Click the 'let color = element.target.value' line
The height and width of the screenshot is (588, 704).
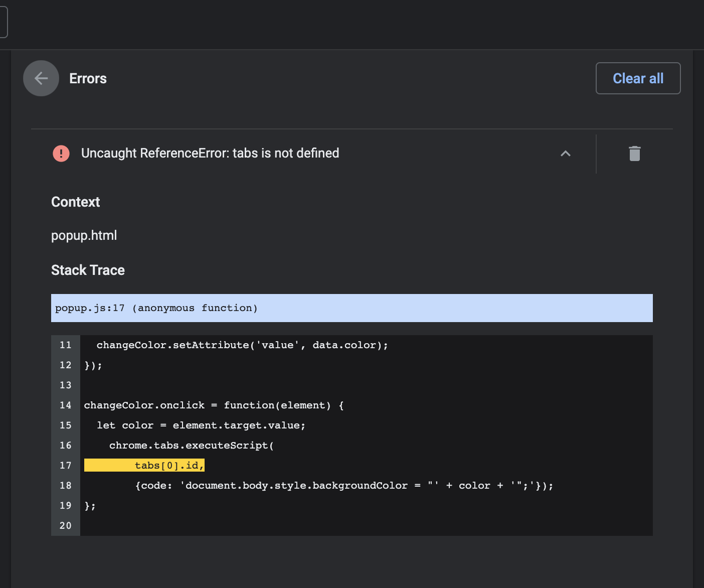[201, 425]
